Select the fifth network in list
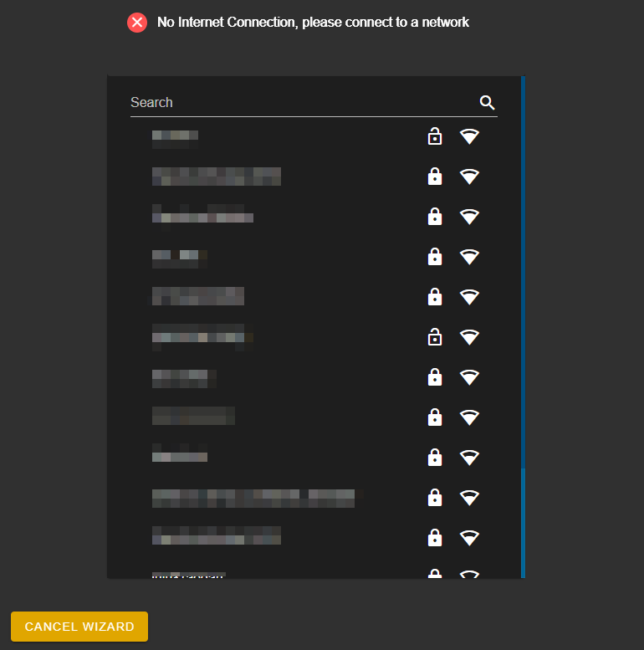This screenshot has width=644, height=650. pos(314,297)
